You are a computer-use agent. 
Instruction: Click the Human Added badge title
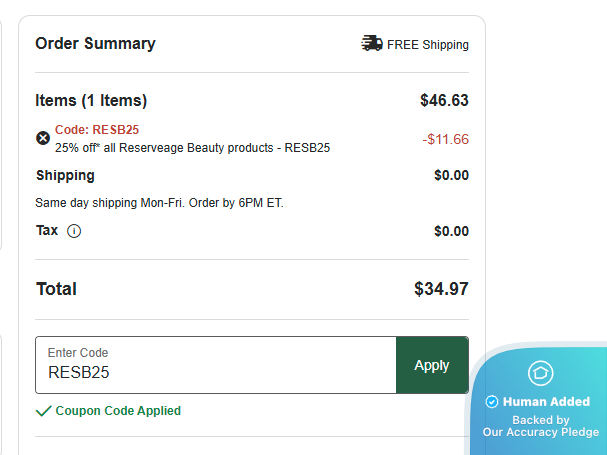pos(546,402)
